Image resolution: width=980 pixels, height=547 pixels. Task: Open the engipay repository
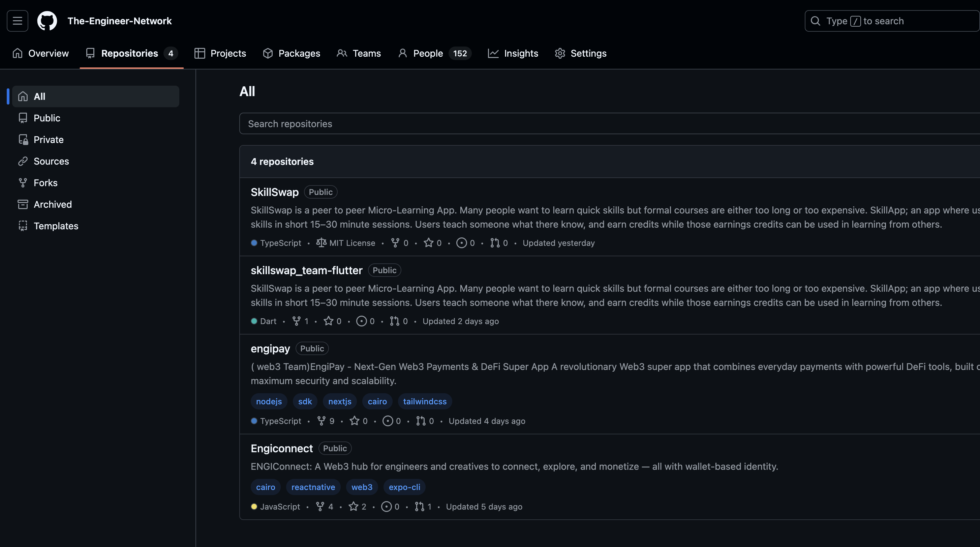[270, 348]
